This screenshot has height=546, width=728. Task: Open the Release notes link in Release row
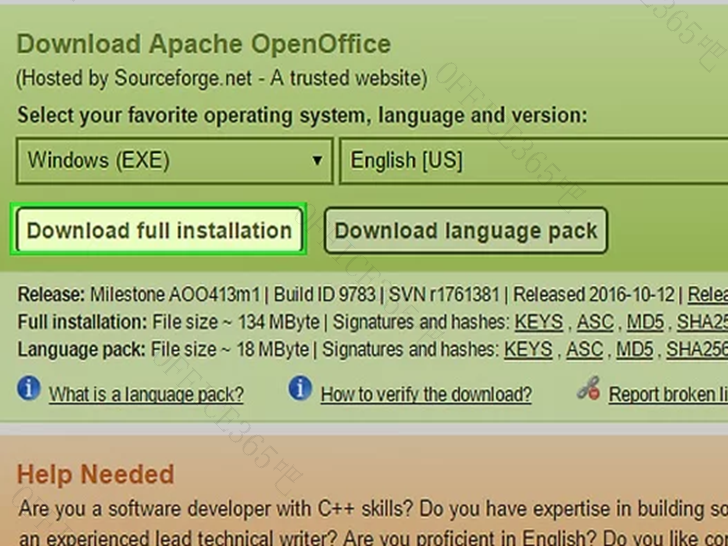[x=708, y=294]
